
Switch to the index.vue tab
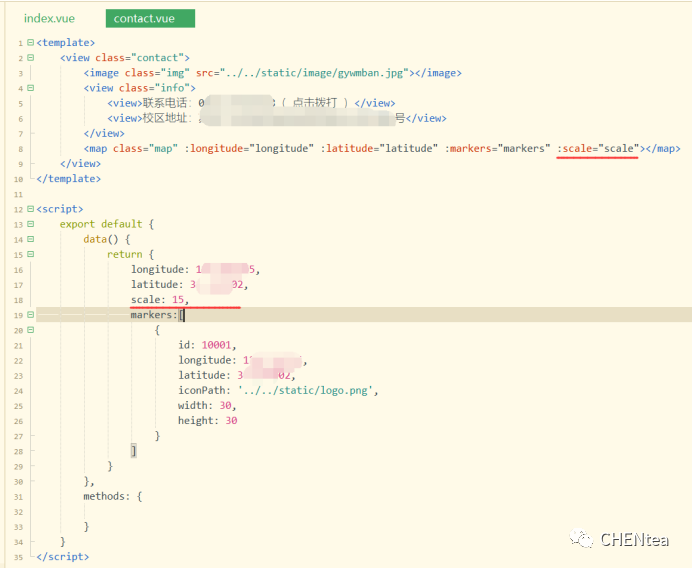click(49, 19)
